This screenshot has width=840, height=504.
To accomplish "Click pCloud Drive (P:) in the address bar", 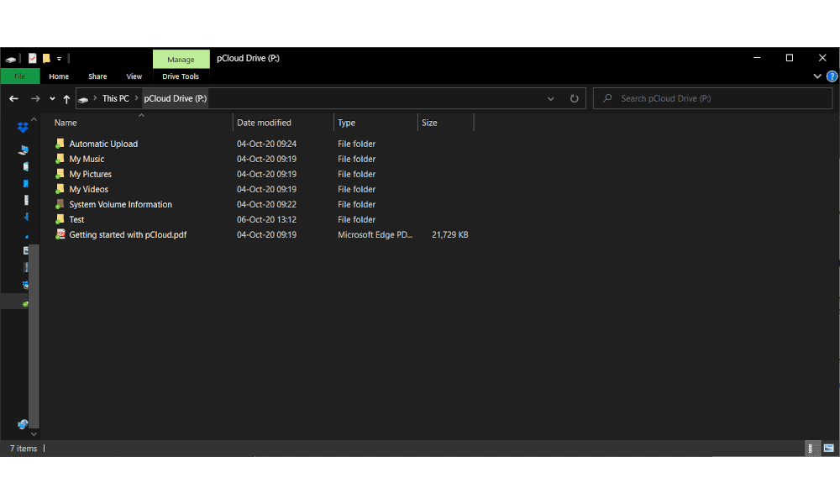I will click(176, 98).
